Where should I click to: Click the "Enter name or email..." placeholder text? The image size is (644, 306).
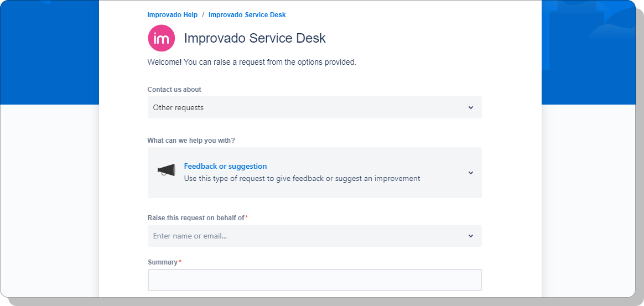click(190, 236)
